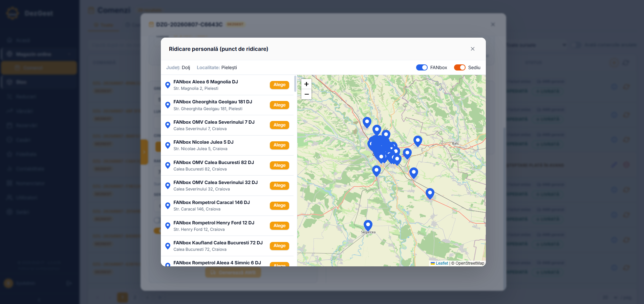This screenshot has height=304, width=644.
Task: Choose FANbox OMV Calea Bucuresti 82 with Alege
Action: click(x=279, y=165)
